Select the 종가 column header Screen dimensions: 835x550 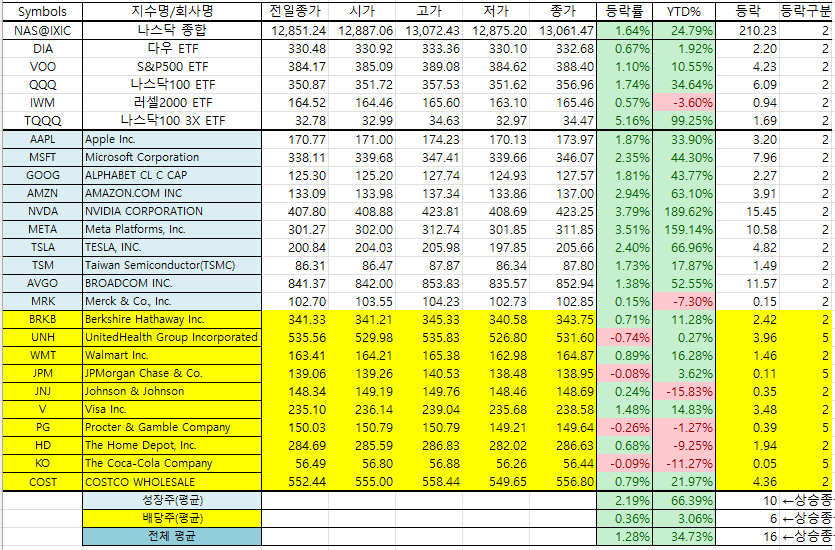click(x=563, y=12)
